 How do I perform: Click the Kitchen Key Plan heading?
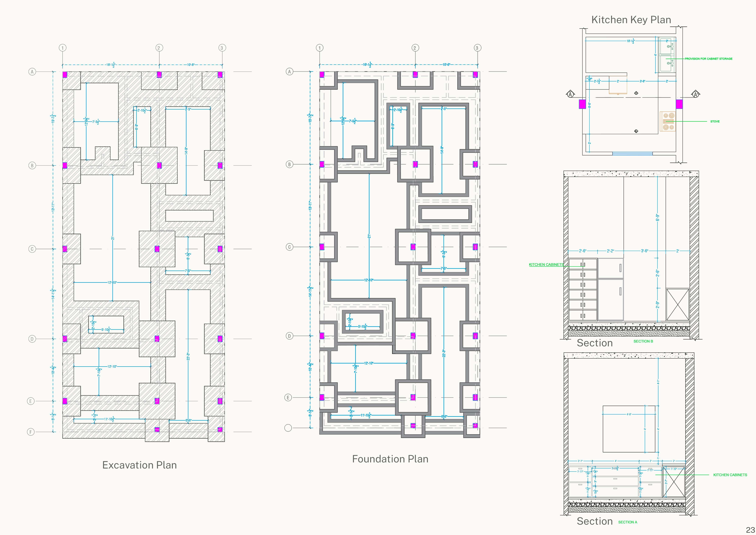(631, 20)
